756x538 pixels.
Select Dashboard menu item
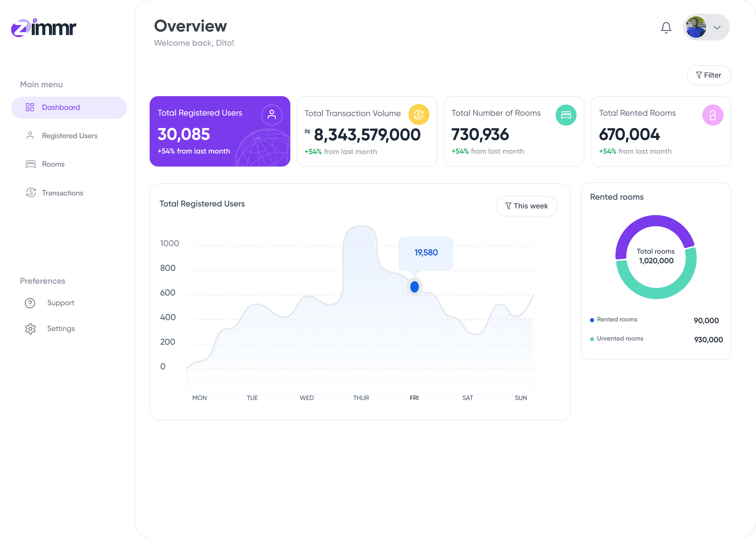point(69,107)
